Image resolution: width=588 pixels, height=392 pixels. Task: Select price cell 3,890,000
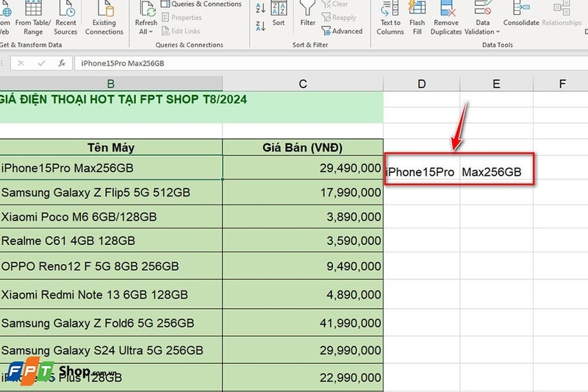click(x=303, y=216)
